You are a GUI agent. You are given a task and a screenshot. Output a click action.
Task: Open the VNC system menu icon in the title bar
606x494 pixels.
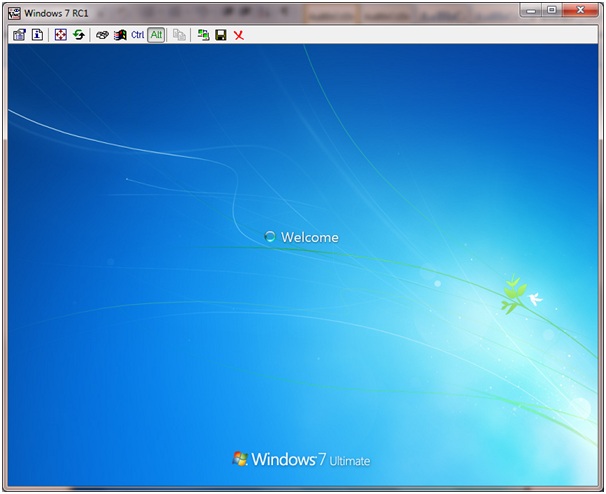pyautogui.click(x=14, y=13)
